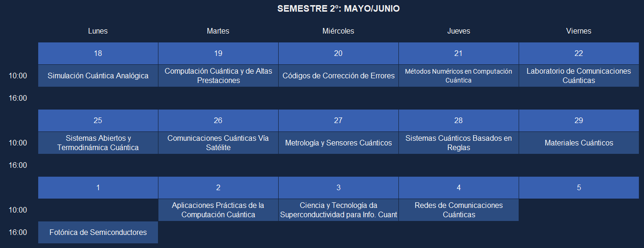The height and width of the screenshot is (248, 644).
Task: Open Sistemas Abiertos y Termodinámica Cuántica
Action: click(98, 143)
